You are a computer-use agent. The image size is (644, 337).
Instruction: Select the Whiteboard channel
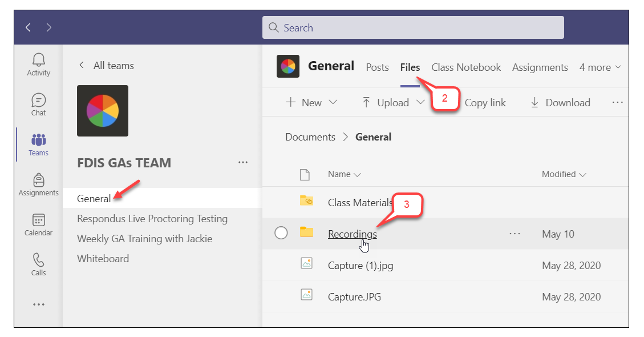tap(103, 259)
